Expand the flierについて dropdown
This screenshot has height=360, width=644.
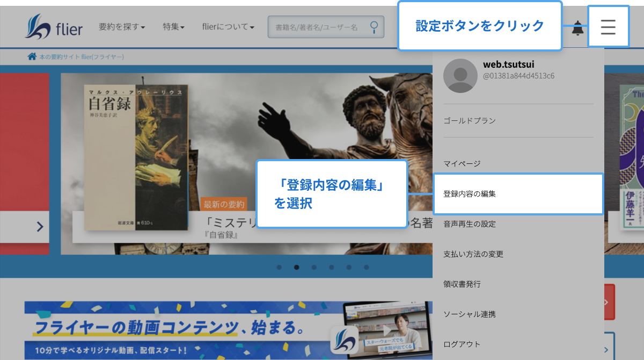click(228, 27)
